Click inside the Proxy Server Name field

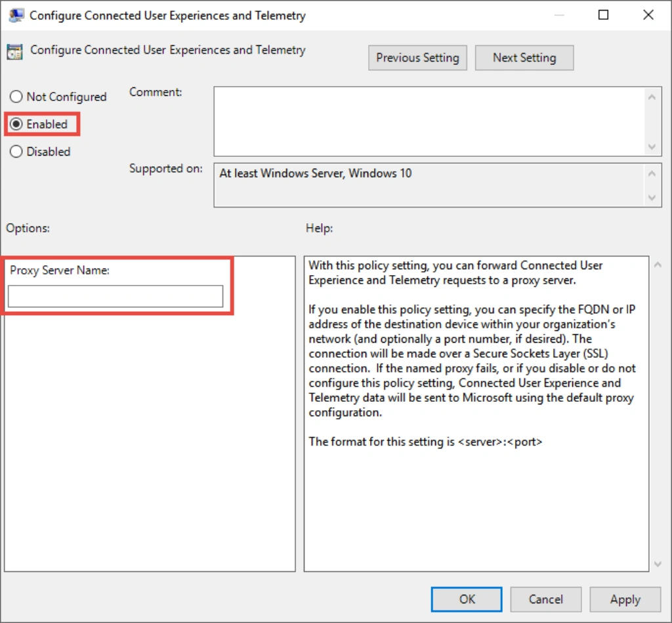click(115, 296)
